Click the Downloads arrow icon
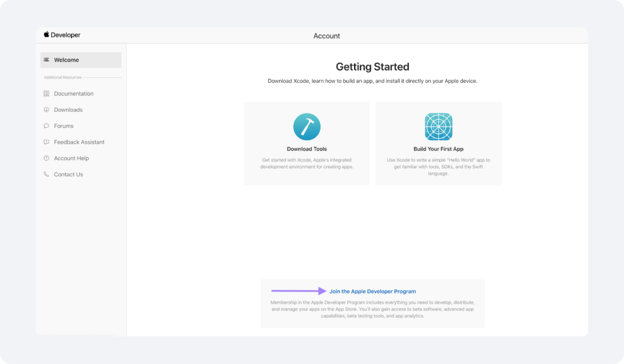Viewport: 624px width, 364px height. tap(46, 110)
